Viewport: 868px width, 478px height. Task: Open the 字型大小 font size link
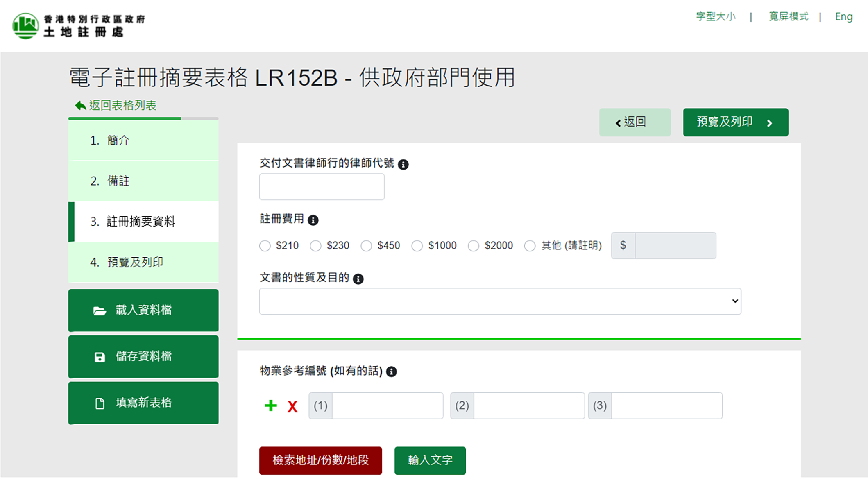tap(716, 17)
